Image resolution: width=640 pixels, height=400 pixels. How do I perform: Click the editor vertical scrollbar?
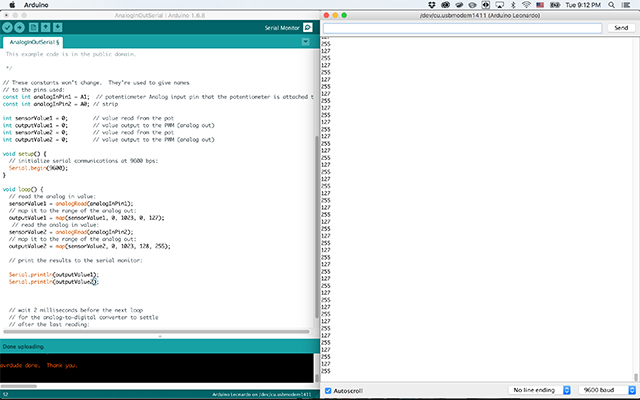(x=317, y=227)
